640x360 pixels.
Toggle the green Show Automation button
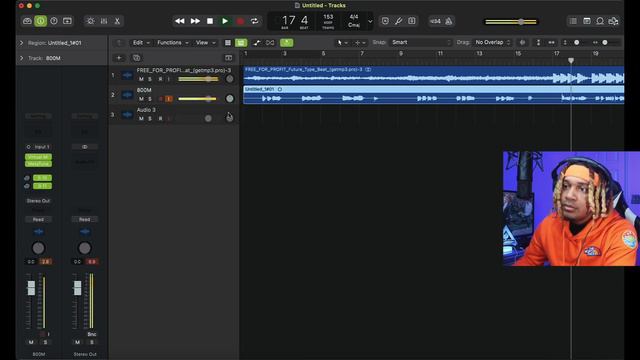[x=241, y=42]
